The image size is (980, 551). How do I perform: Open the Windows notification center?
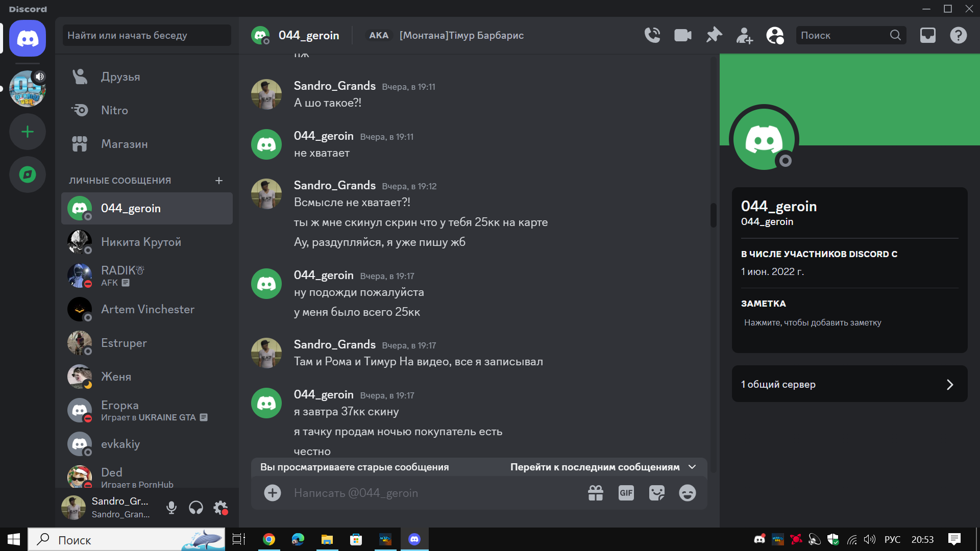[954, 539]
